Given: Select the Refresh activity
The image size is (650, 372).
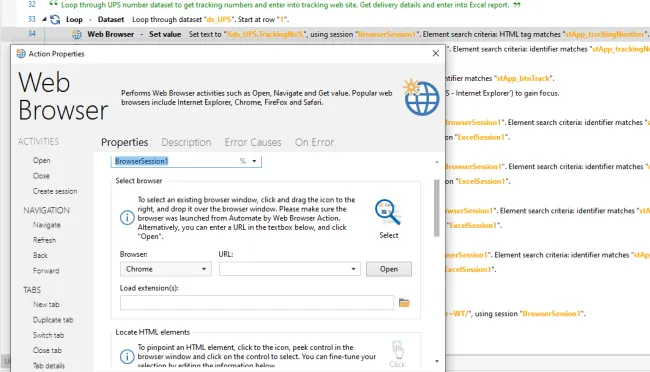Looking at the screenshot, I should [x=44, y=240].
